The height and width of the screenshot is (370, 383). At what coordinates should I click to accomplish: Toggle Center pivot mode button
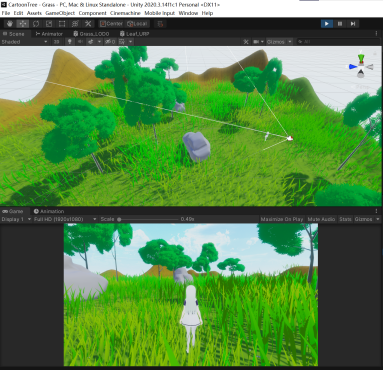point(112,24)
